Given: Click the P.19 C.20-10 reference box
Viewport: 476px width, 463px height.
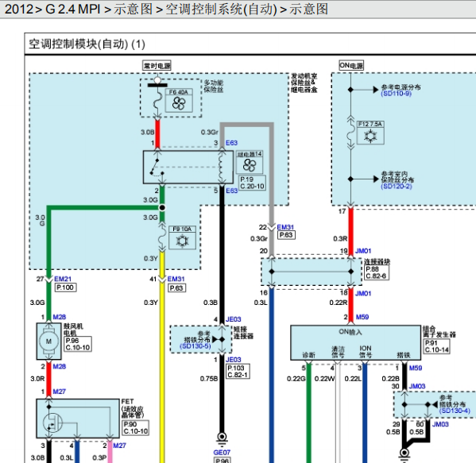Looking at the screenshot, I should 252,183.
